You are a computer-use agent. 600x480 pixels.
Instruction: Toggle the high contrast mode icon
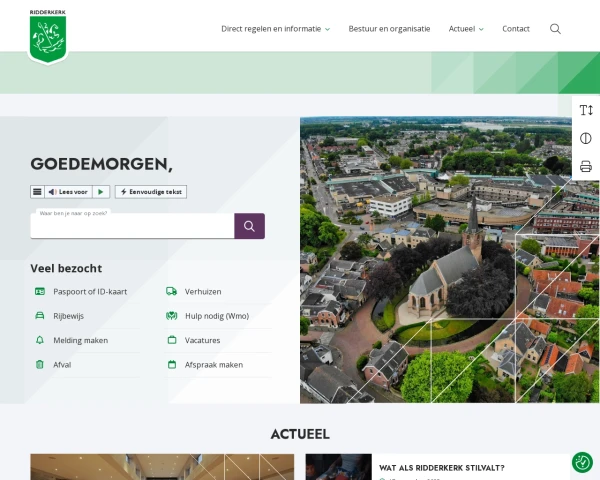pyautogui.click(x=586, y=138)
